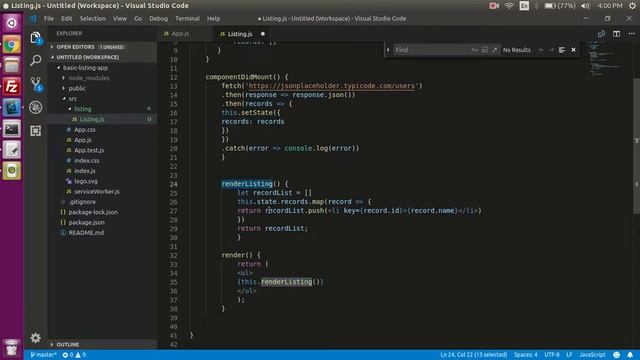Change the JavaScript language mode
This screenshot has height=360, width=640.
592,355
